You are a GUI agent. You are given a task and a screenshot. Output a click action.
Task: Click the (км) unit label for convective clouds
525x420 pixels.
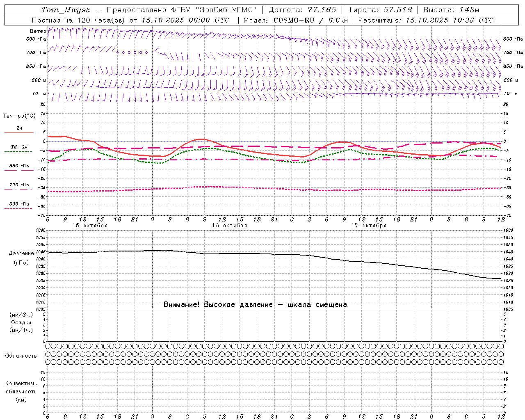tap(21, 399)
